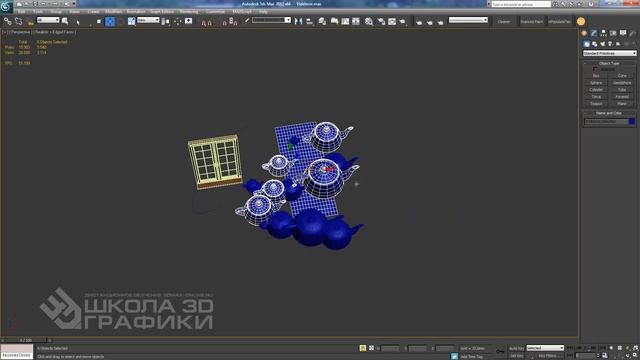The width and height of the screenshot is (640, 360).
Task: Open the selection filter dropdown
Action: pos(48,20)
